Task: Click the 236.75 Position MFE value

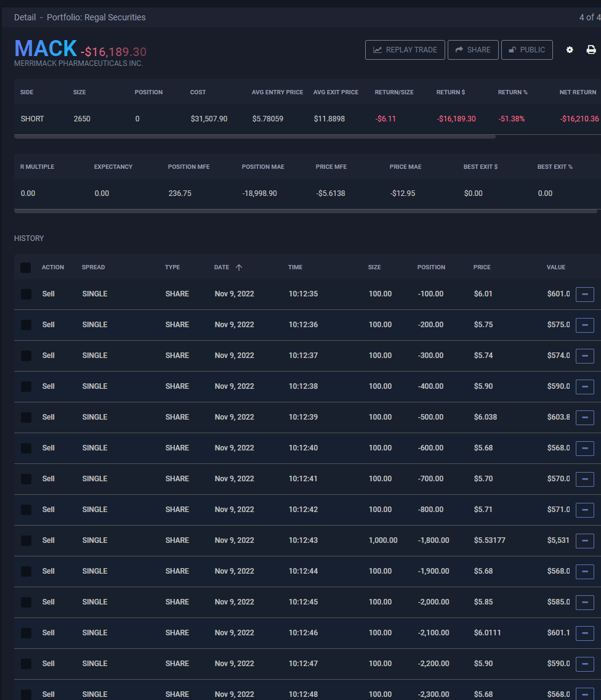Action: click(180, 193)
